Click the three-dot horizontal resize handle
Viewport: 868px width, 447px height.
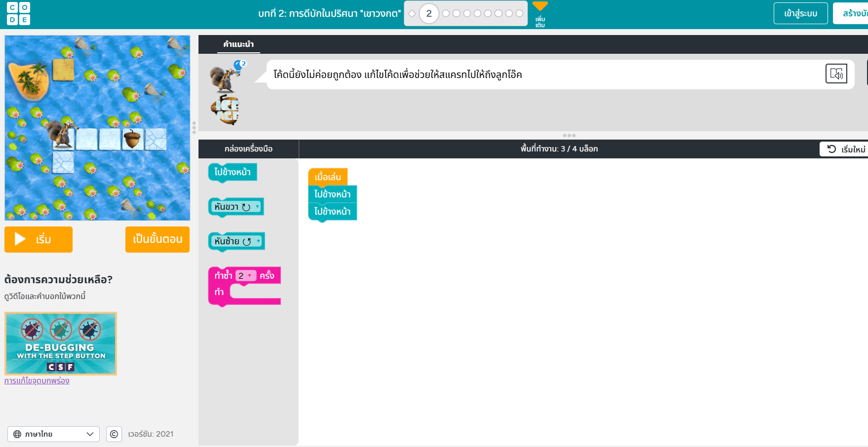(x=569, y=135)
